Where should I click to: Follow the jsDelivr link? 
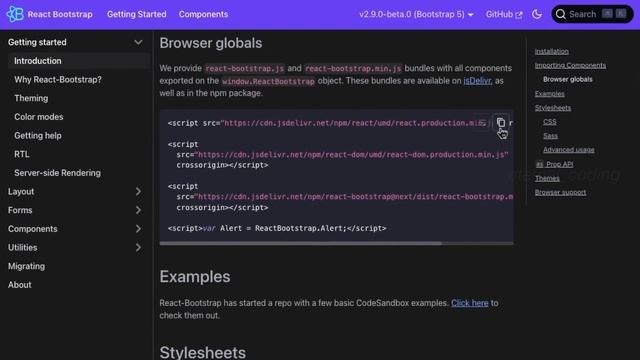click(x=477, y=81)
